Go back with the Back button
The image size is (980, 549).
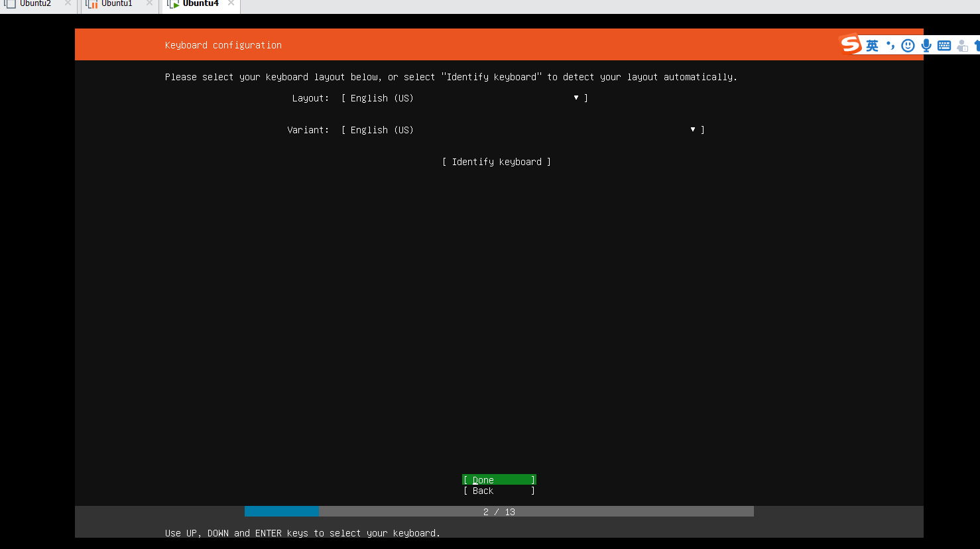pos(499,491)
